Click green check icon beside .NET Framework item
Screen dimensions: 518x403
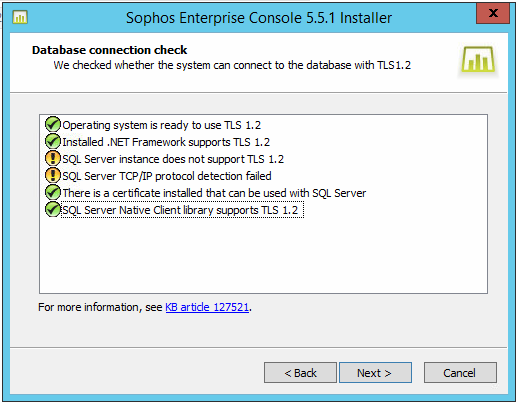(x=53, y=141)
